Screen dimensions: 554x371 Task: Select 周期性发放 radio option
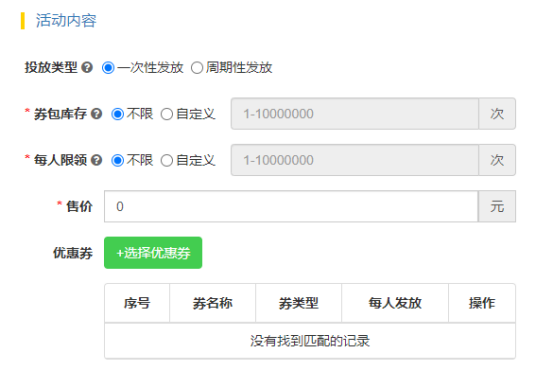[197, 67]
